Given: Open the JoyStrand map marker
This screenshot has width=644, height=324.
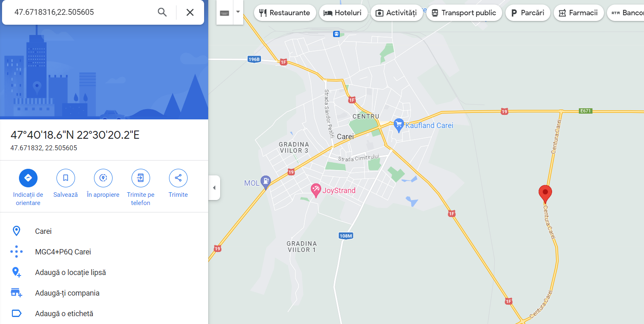Looking at the screenshot, I should click(x=316, y=190).
